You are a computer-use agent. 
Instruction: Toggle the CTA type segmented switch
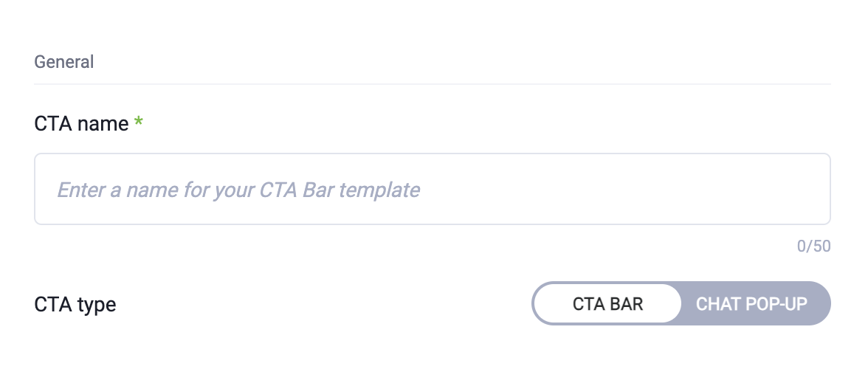[681, 303]
